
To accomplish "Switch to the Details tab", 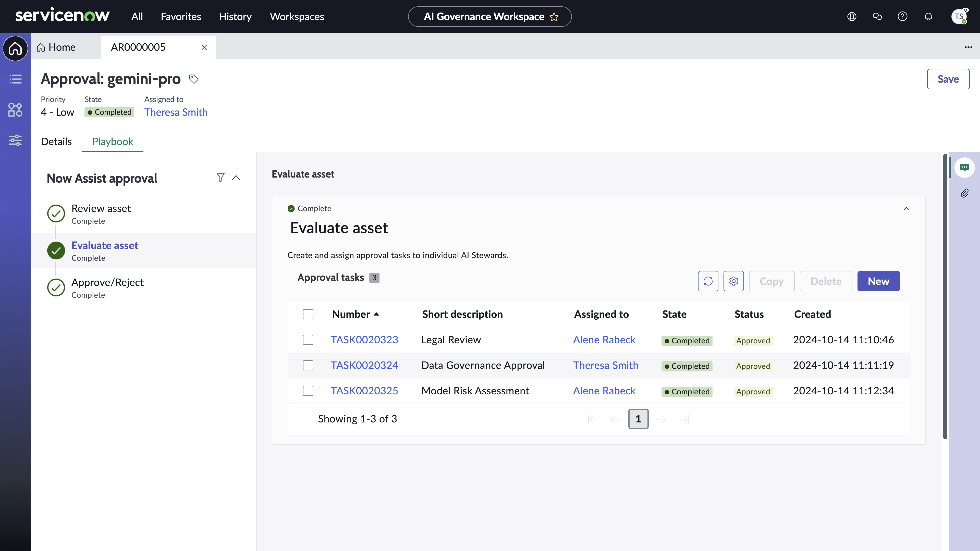I will [x=56, y=142].
